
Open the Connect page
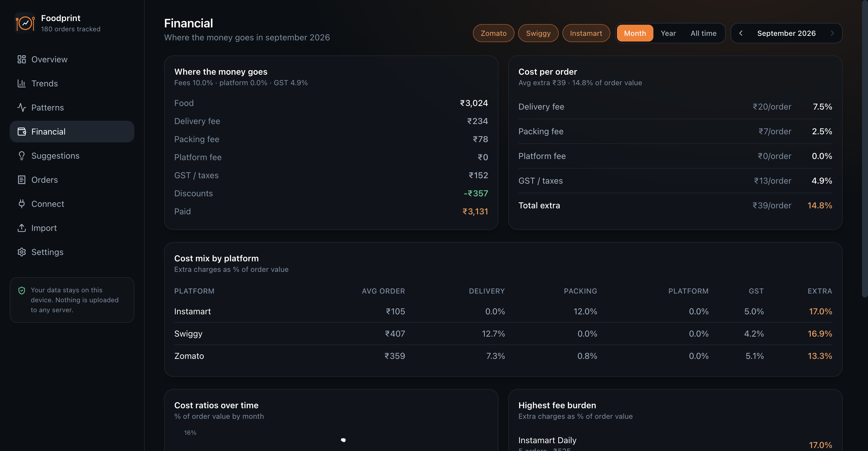click(x=72, y=204)
